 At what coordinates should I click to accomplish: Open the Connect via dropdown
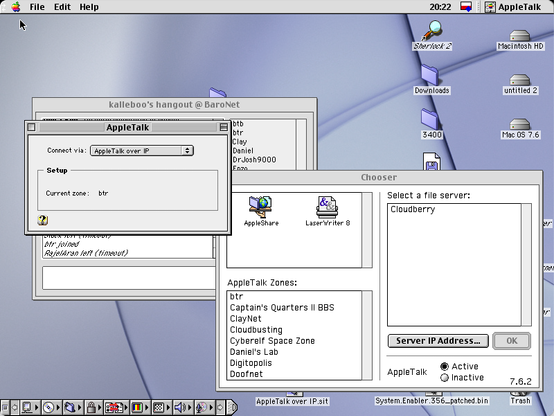(142, 151)
